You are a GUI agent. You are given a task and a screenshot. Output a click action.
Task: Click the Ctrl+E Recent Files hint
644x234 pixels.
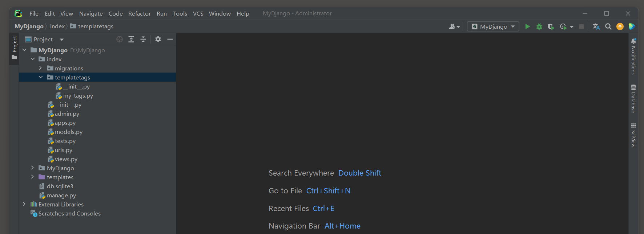coord(323,209)
